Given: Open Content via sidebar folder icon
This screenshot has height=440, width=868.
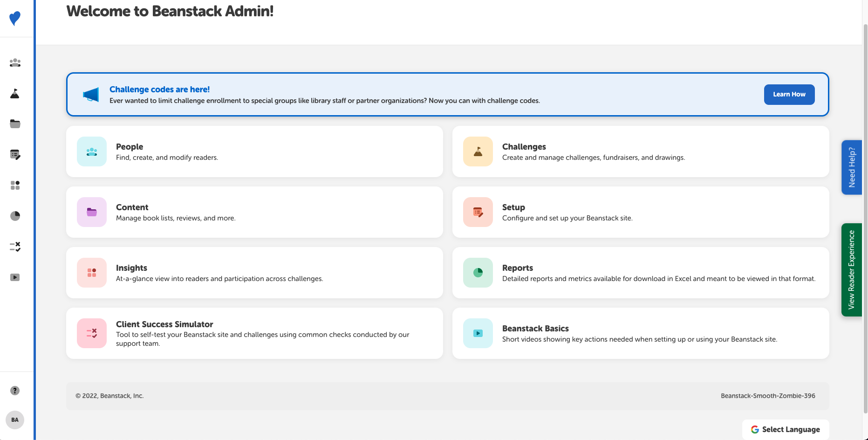Looking at the screenshot, I should pos(15,124).
